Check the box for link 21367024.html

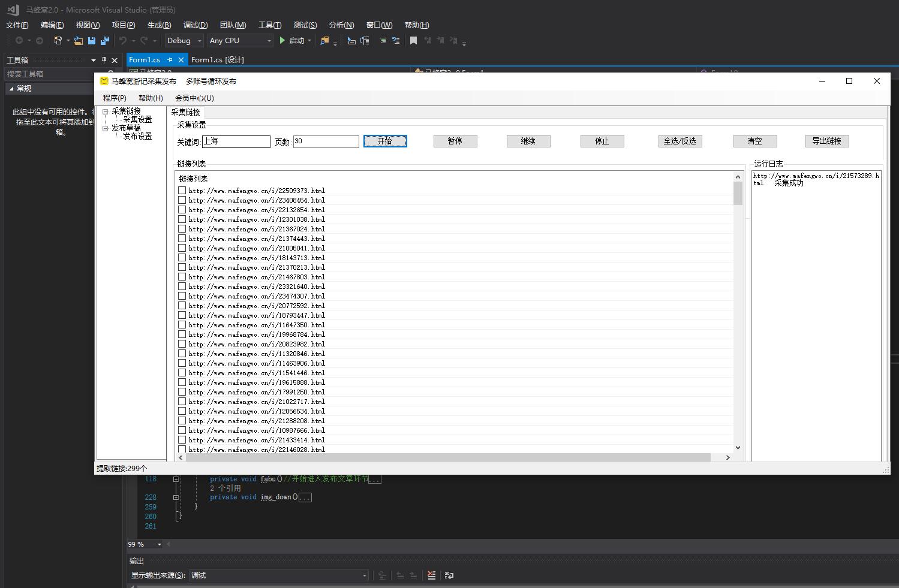pos(182,229)
